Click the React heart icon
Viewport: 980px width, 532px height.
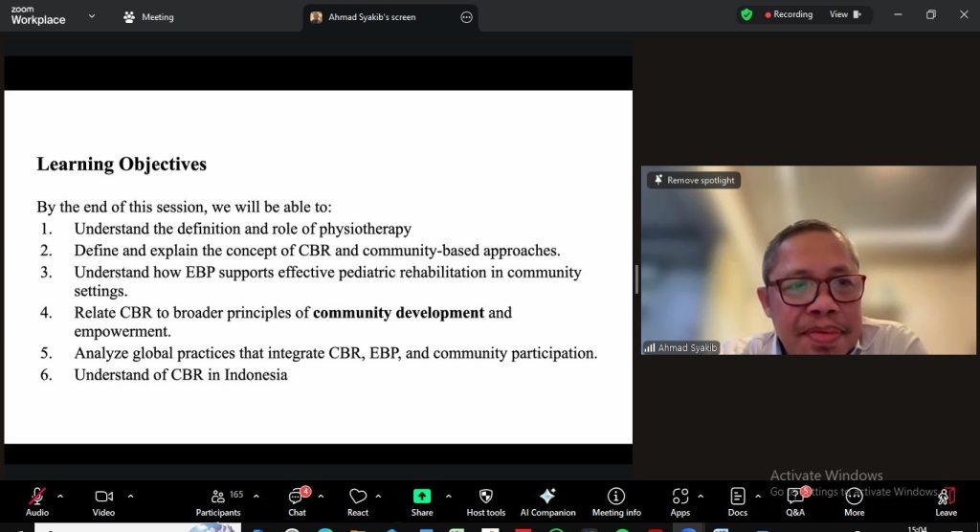pos(358,500)
